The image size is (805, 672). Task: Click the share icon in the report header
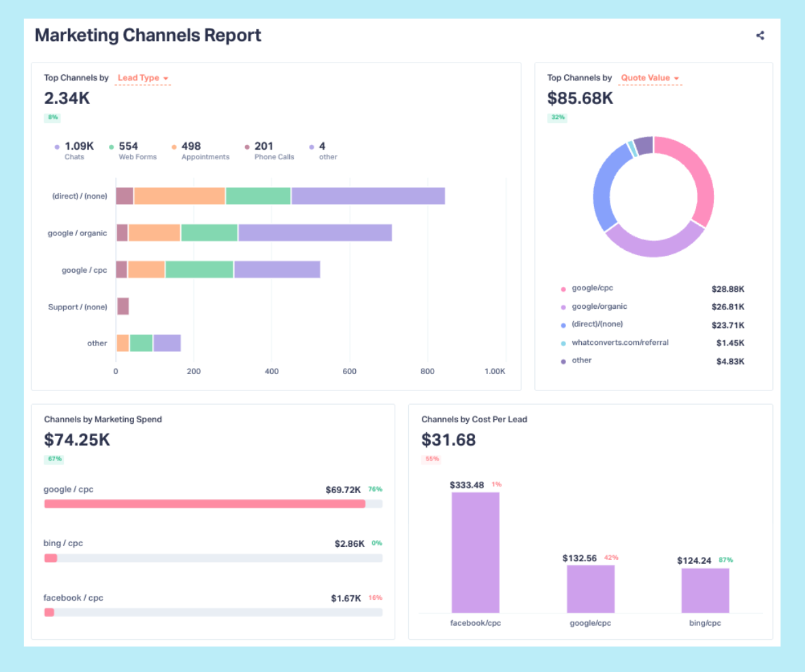(760, 36)
